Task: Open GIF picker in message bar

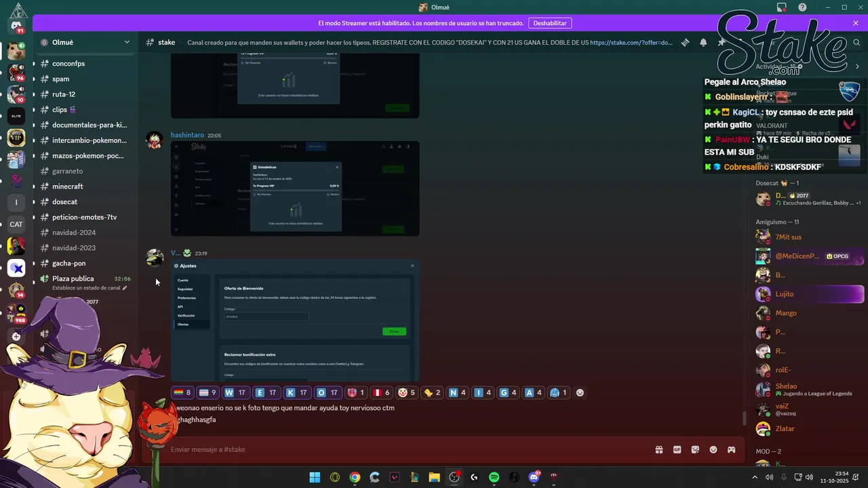Action: [677, 449]
